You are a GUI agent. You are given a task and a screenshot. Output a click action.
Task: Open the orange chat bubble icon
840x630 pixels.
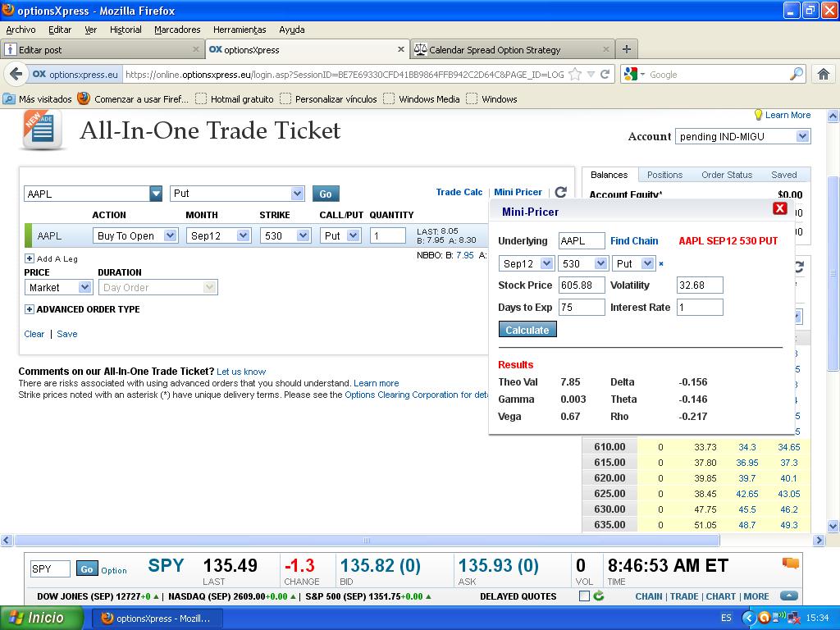790,564
